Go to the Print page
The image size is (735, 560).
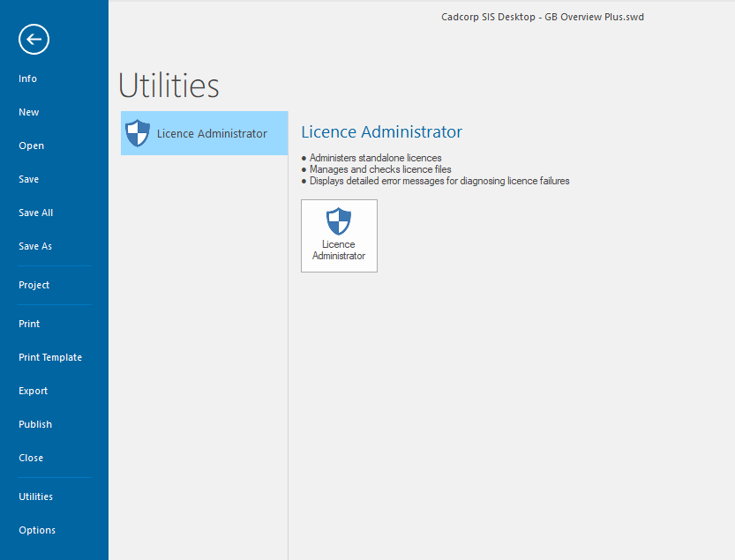[28, 324]
